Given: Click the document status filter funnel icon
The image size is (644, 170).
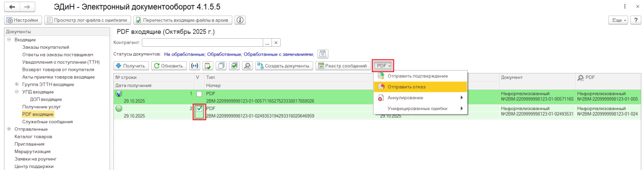Looking at the screenshot, I should coord(323,54).
